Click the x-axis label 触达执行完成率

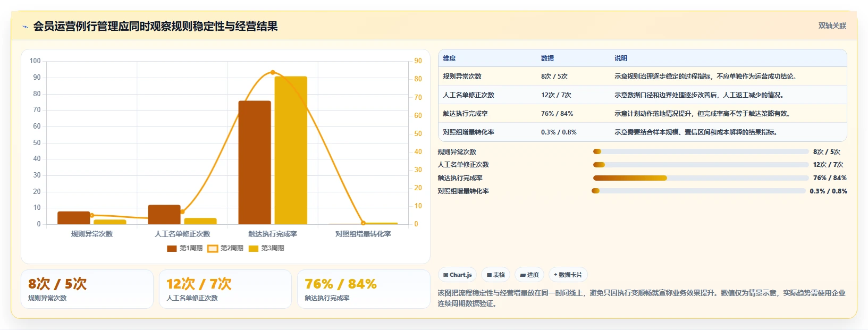273,234
